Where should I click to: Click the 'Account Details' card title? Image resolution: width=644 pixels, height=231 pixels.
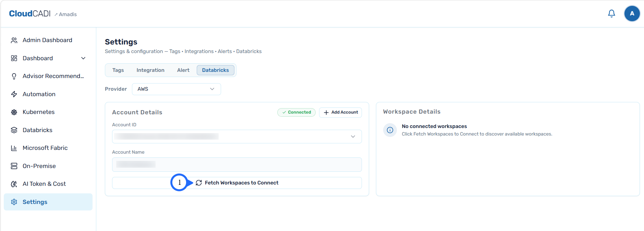pyautogui.click(x=137, y=112)
